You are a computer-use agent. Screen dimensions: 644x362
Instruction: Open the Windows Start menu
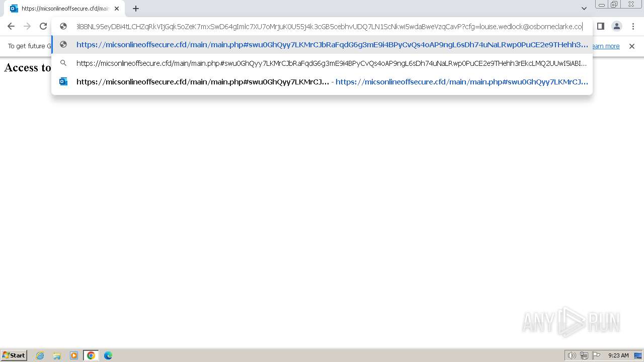coord(14,355)
